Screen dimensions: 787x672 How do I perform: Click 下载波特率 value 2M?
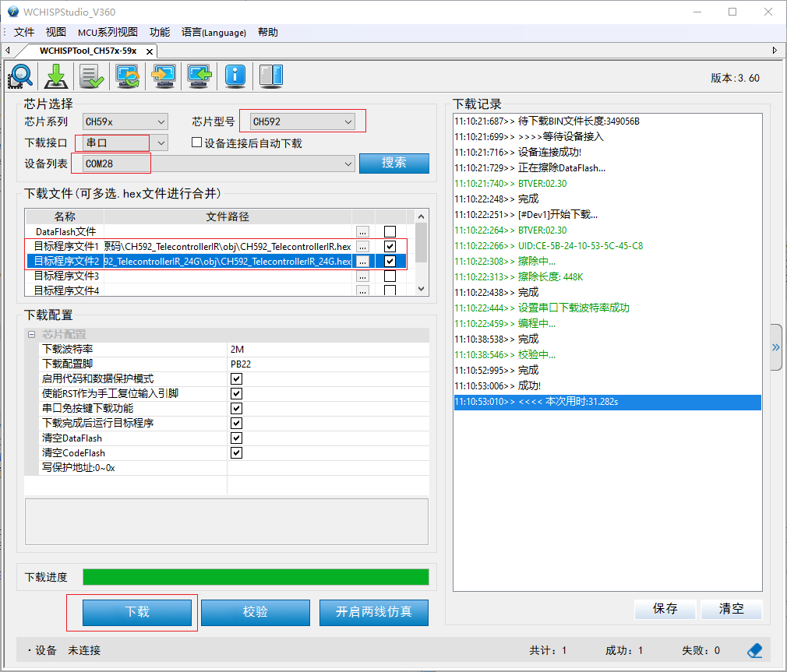pos(328,349)
